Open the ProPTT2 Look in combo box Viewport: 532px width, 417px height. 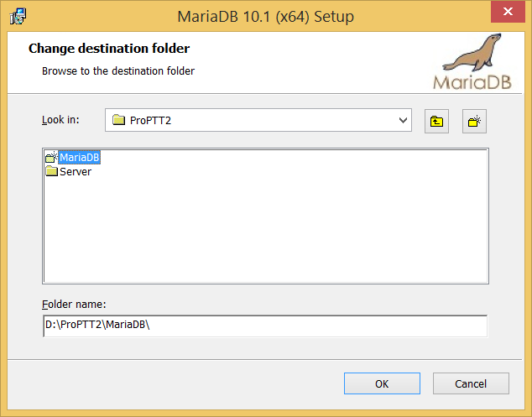tap(252, 121)
